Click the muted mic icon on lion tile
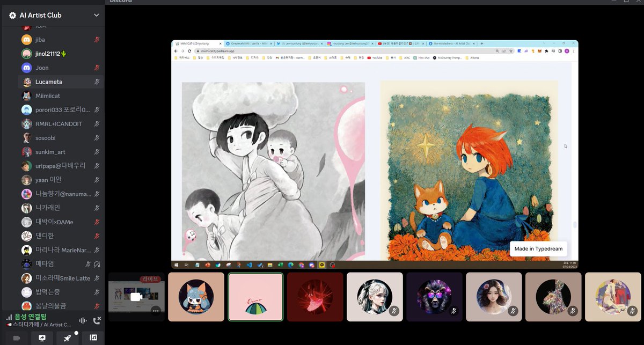Image resolution: width=644 pixels, height=345 pixels. [453, 311]
